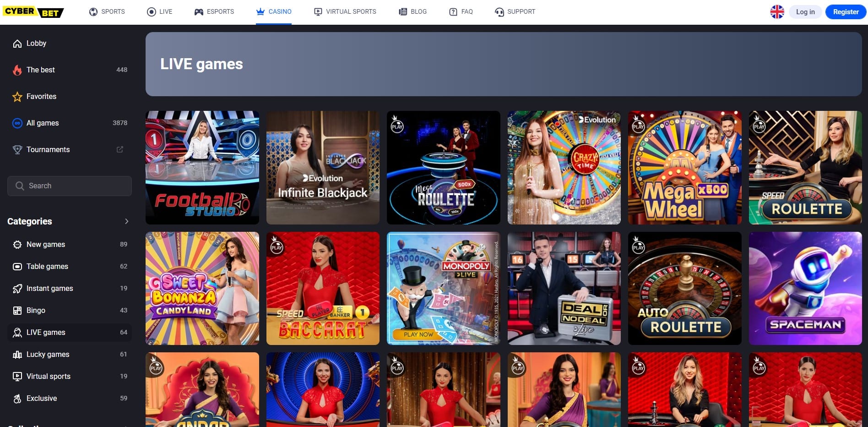Launch Auto Roulette game

coord(685,289)
